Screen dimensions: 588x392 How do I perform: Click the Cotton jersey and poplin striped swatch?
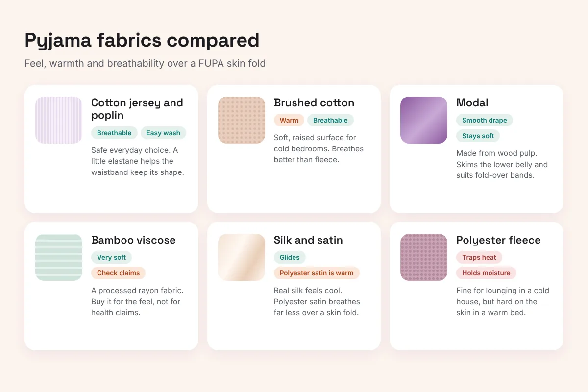59,120
